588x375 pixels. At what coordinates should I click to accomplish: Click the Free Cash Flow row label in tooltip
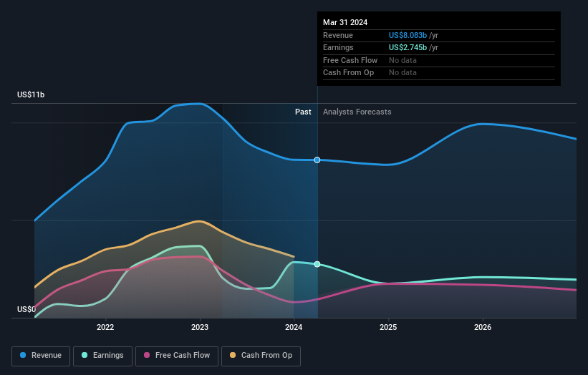click(350, 60)
